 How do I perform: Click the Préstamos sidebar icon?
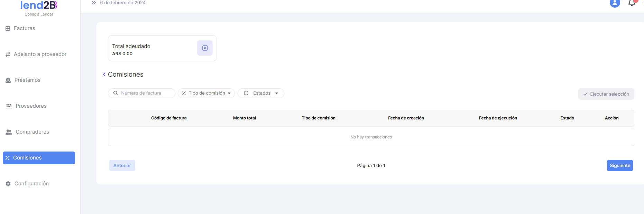click(x=8, y=80)
